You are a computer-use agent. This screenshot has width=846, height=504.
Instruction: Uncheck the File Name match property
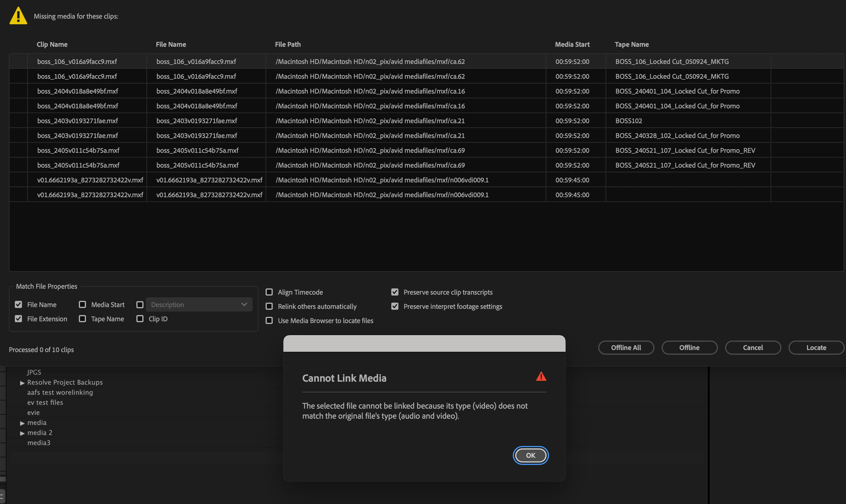[18, 305]
